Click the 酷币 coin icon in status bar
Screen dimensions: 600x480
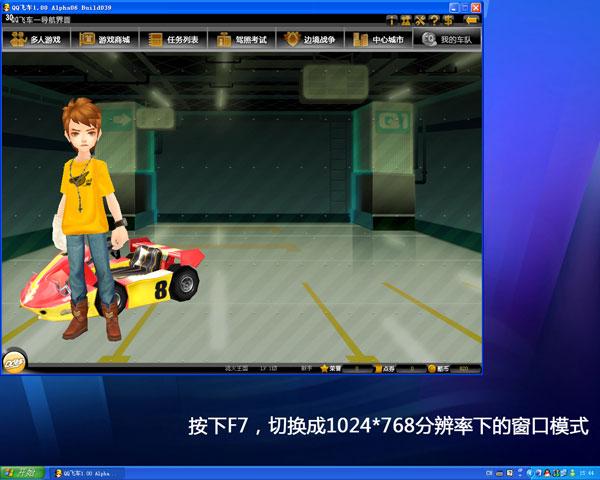pyautogui.click(x=432, y=369)
